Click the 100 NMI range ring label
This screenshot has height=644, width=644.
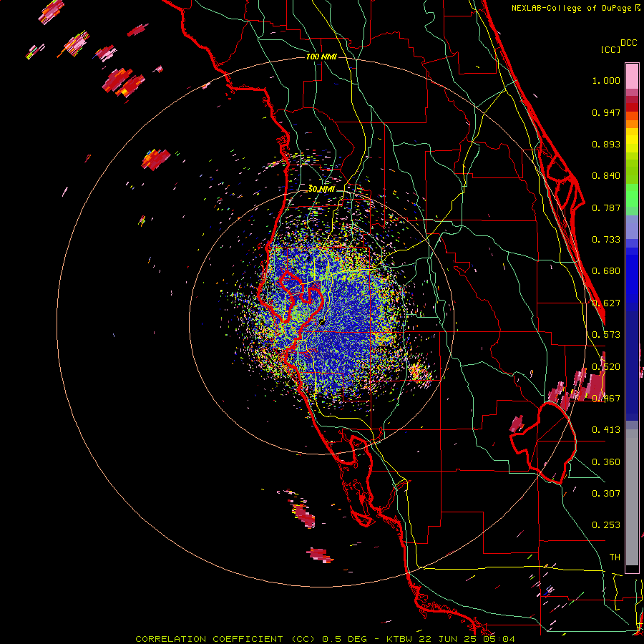(x=321, y=57)
